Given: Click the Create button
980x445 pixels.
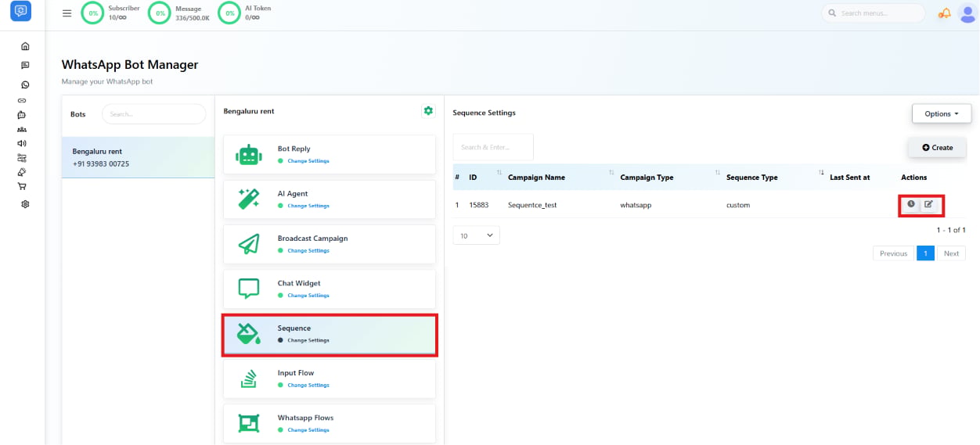Looking at the screenshot, I should [x=937, y=147].
